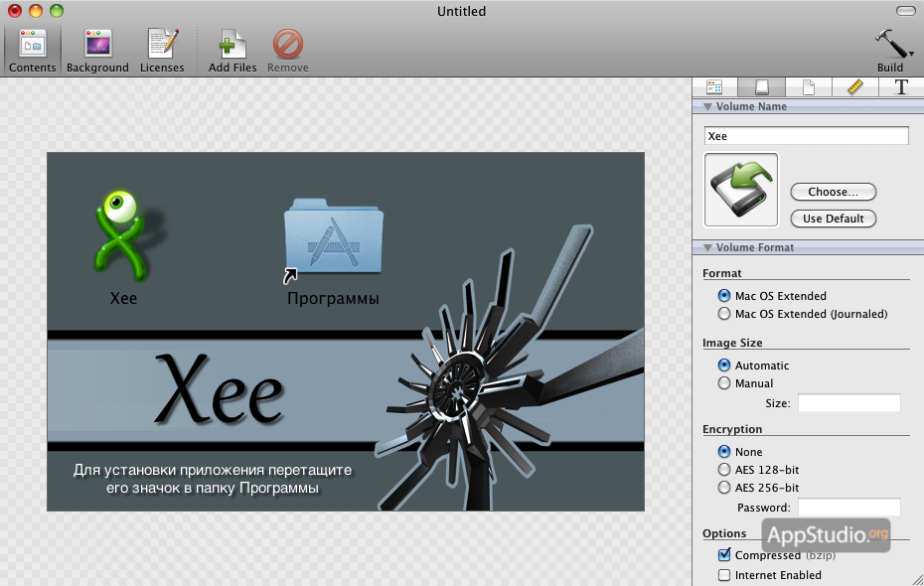The width and height of the screenshot is (924, 586).
Task: Select AES 128-bit encryption
Action: (x=724, y=470)
